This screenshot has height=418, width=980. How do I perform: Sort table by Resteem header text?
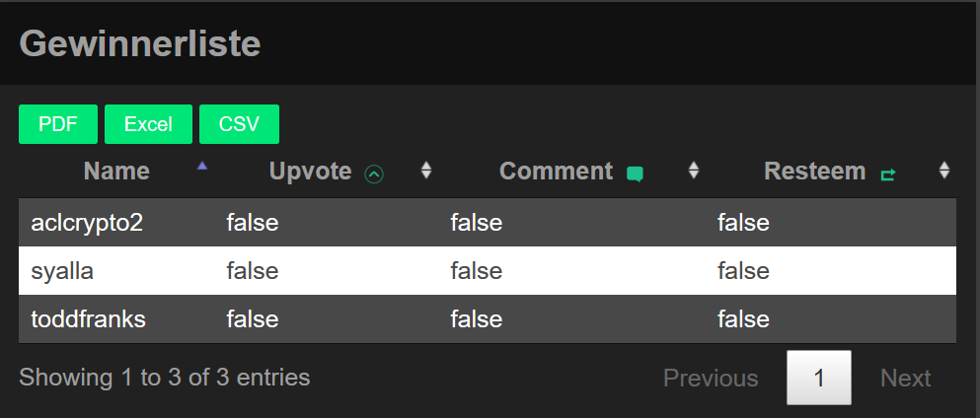(x=814, y=172)
